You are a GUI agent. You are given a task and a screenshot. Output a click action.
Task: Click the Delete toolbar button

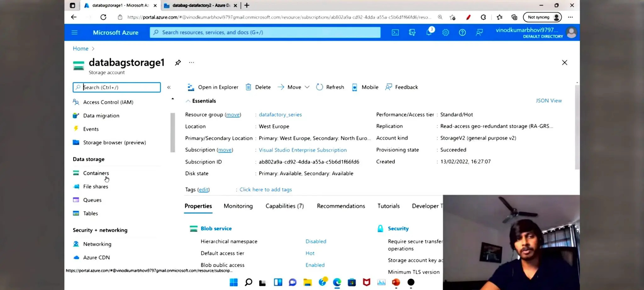click(x=258, y=87)
